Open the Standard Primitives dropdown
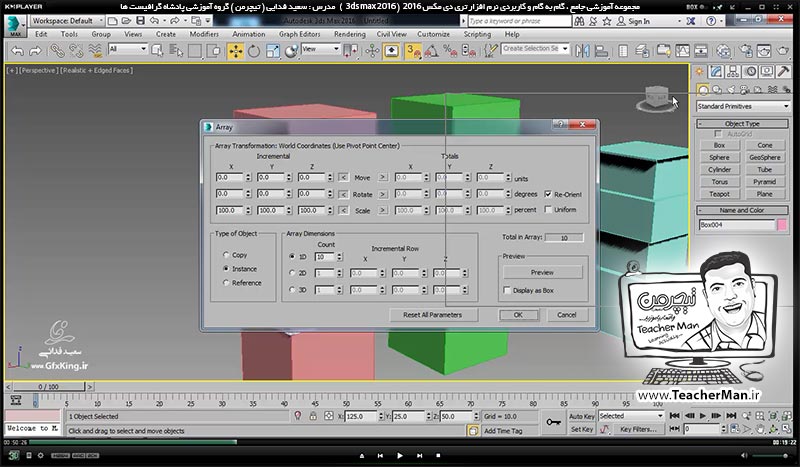This screenshot has width=800, height=467. 743,106
